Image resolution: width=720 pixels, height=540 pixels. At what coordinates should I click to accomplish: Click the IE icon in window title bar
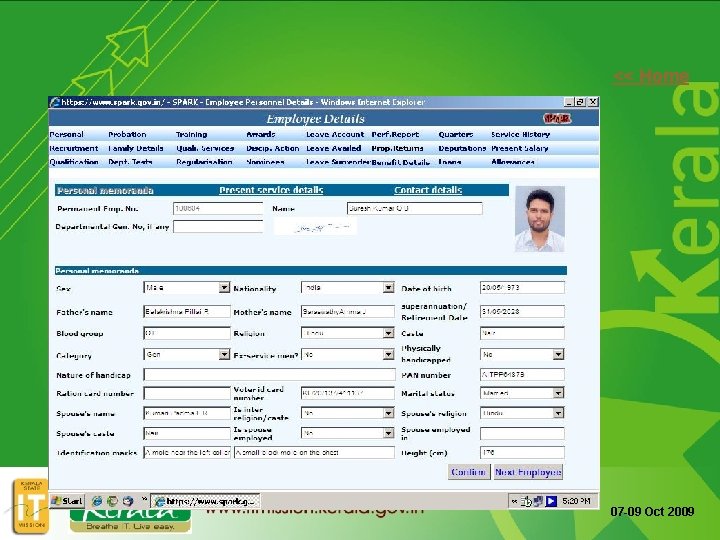click(55, 102)
